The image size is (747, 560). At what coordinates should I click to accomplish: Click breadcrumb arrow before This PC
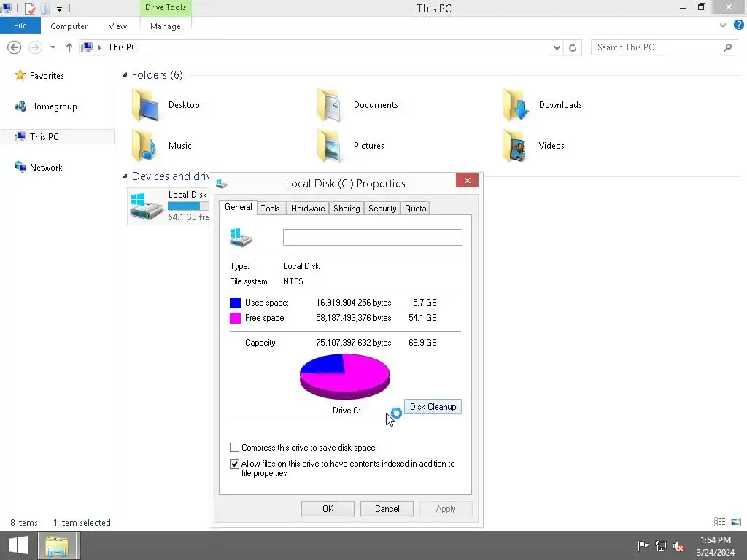point(99,47)
